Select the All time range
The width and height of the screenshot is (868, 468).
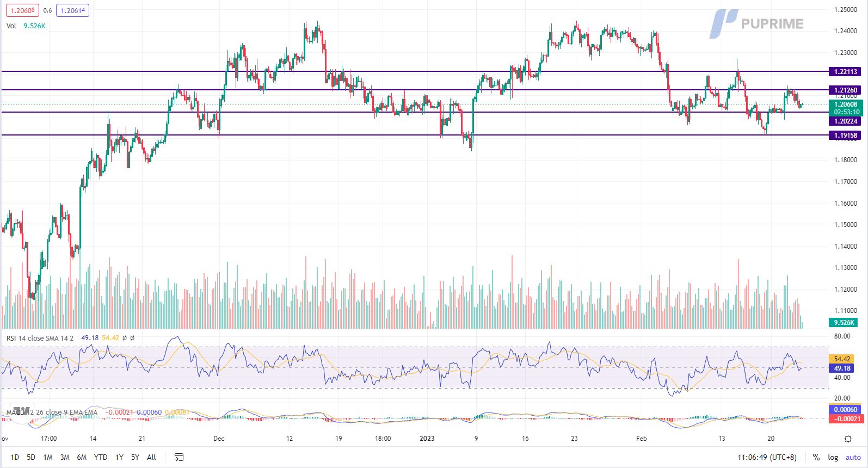[x=152, y=457]
